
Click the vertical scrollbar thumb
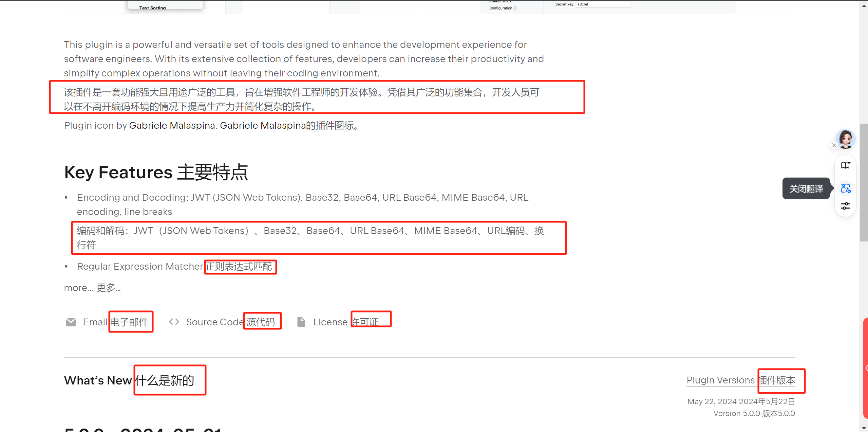pyautogui.click(x=864, y=182)
